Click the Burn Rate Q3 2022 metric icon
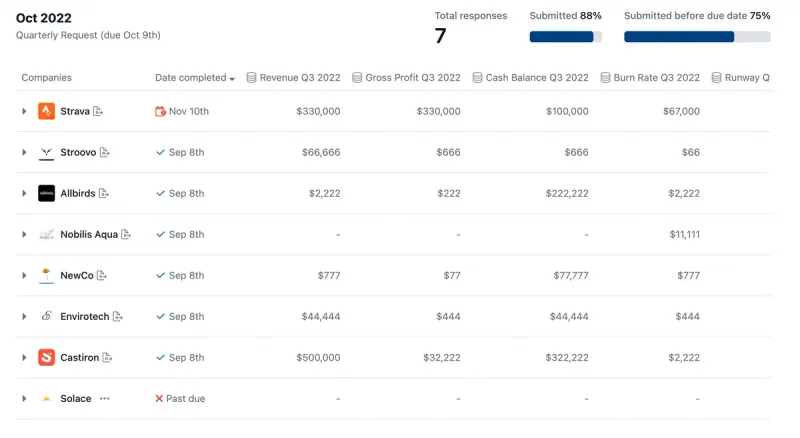The height and width of the screenshot is (438, 800). pyautogui.click(x=605, y=78)
